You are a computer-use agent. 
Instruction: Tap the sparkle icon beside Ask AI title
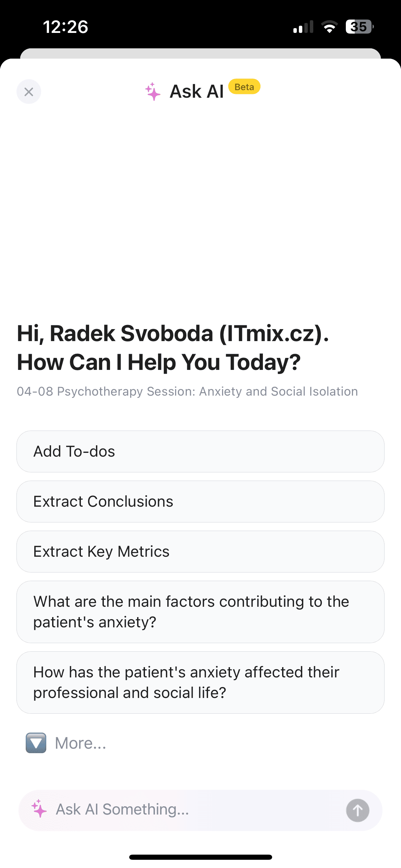point(153,92)
